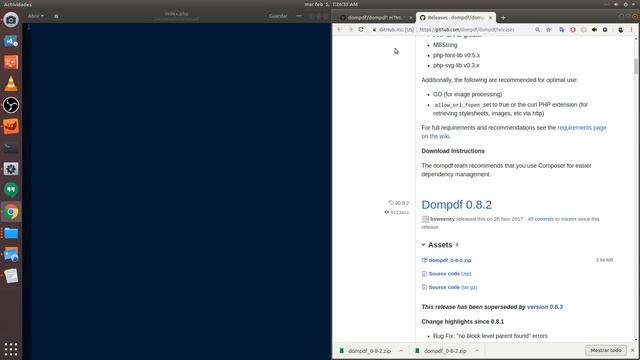Bookmark this page with the star icon
The image size is (640, 360).
click(548, 29)
